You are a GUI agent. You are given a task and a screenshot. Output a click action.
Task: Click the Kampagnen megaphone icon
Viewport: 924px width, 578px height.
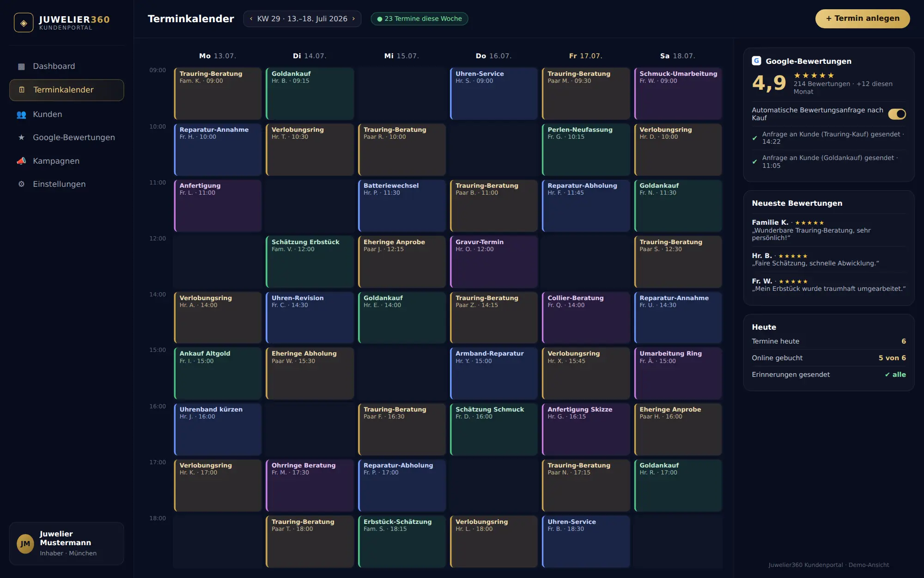pyautogui.click(x=21, y=161)
